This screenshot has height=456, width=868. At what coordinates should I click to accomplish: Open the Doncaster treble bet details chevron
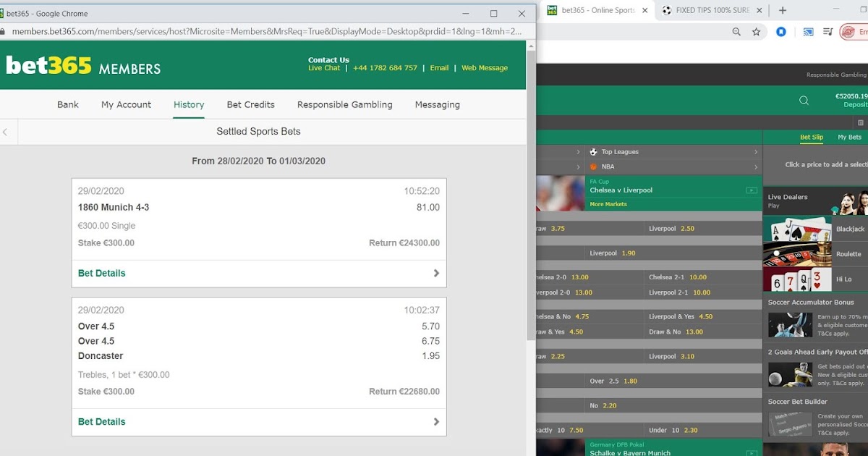(x=436, y=421)
